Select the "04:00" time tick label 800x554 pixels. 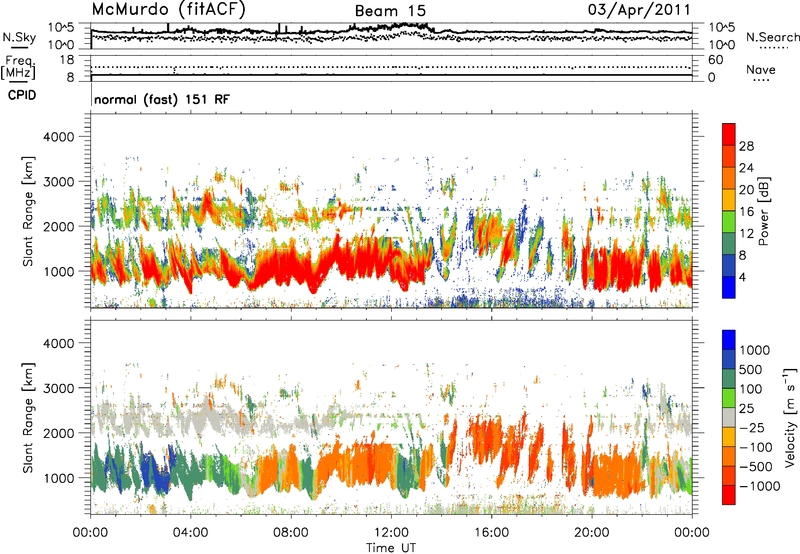(190, 533)
